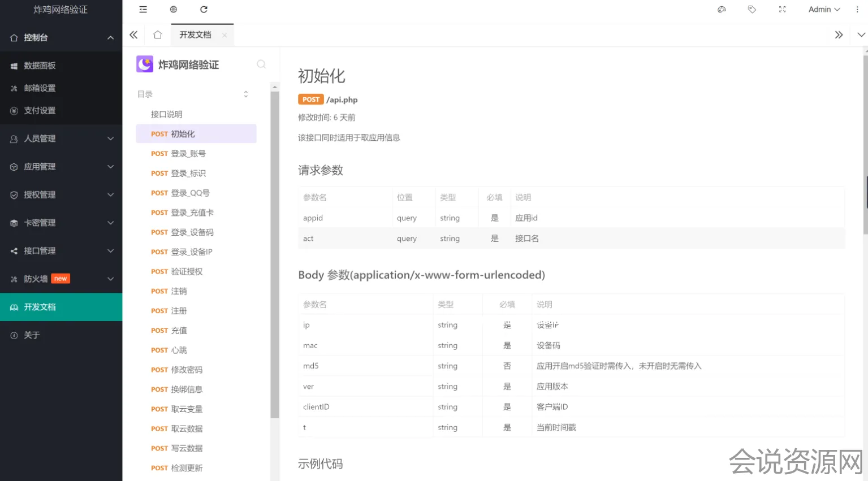Switch to the 开发文档 tab
Image resolution: width=868 pixels, height=481 pixels.
195,35
